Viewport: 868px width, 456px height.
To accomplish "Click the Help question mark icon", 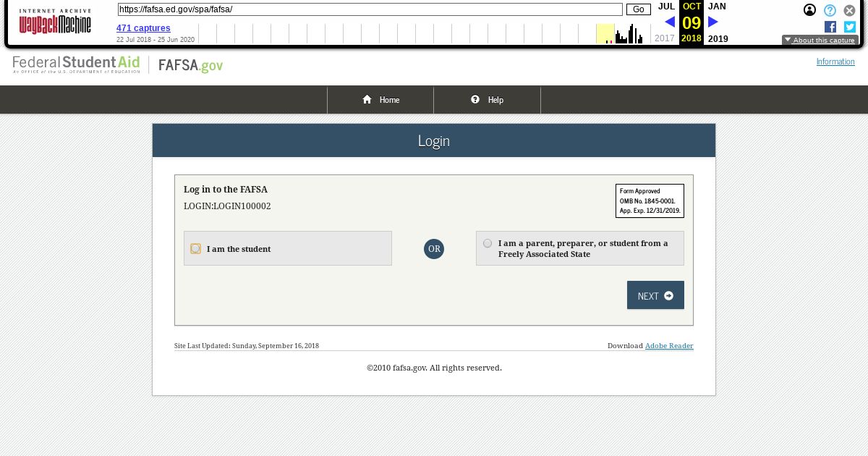I will point(475,100).
